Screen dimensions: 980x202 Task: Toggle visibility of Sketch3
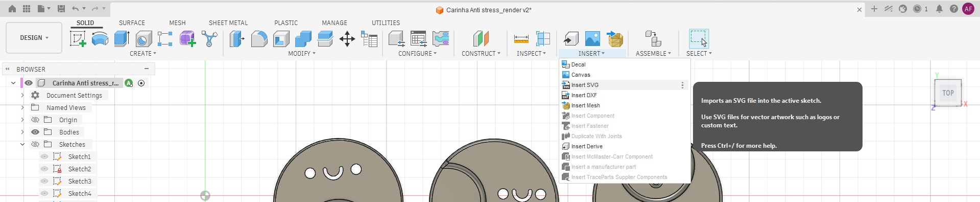click(44, 181)
